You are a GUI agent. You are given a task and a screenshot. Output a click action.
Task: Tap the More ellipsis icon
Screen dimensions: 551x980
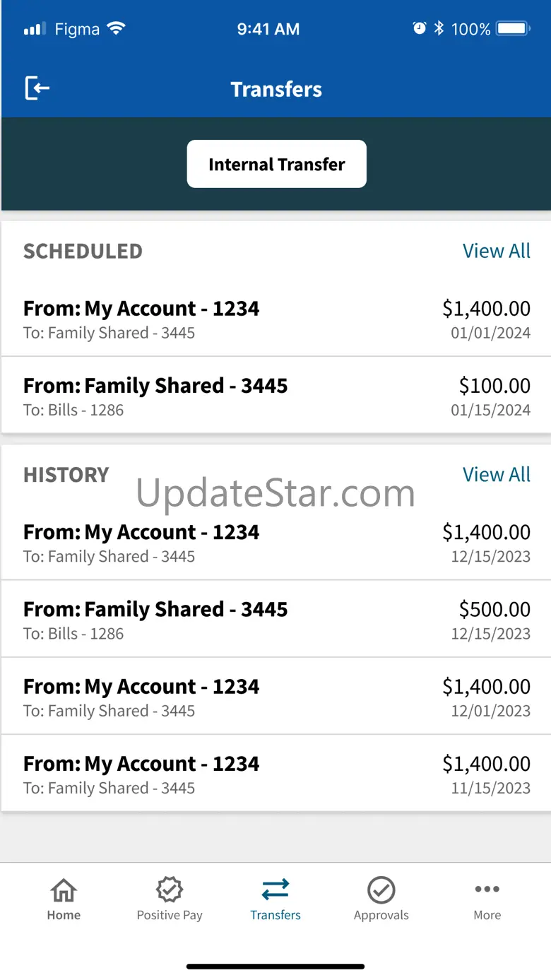click(x=487, y=890)
